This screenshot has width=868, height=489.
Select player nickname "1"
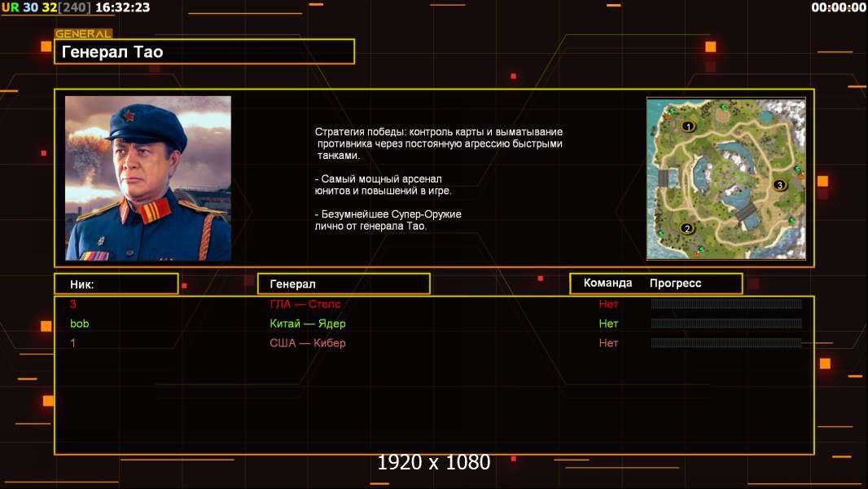click(x=72, y=343)
